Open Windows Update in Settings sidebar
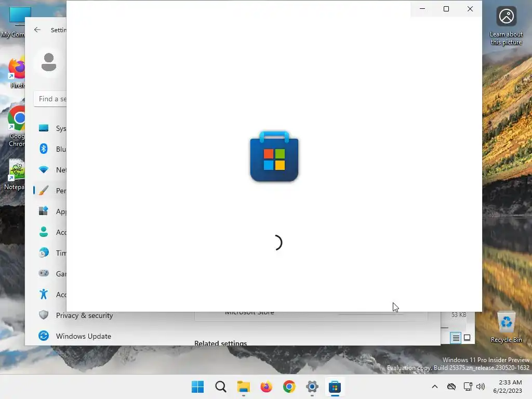 click(x=75, y=336)
